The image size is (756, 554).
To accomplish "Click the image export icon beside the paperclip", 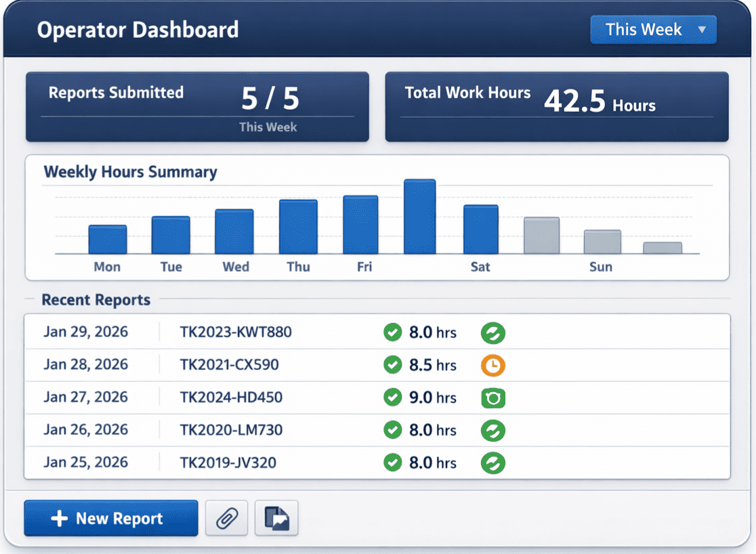I will point(276,518).
